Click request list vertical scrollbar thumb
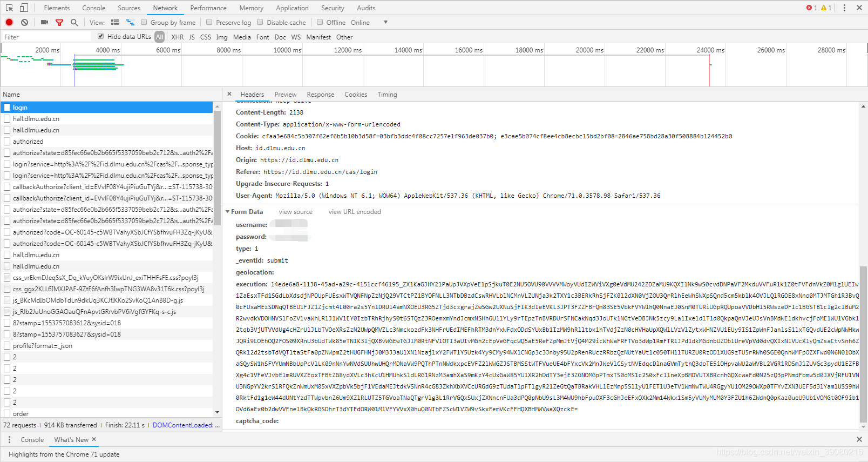The height and width of the screenshot is (462, 868). tap(217, 168)
